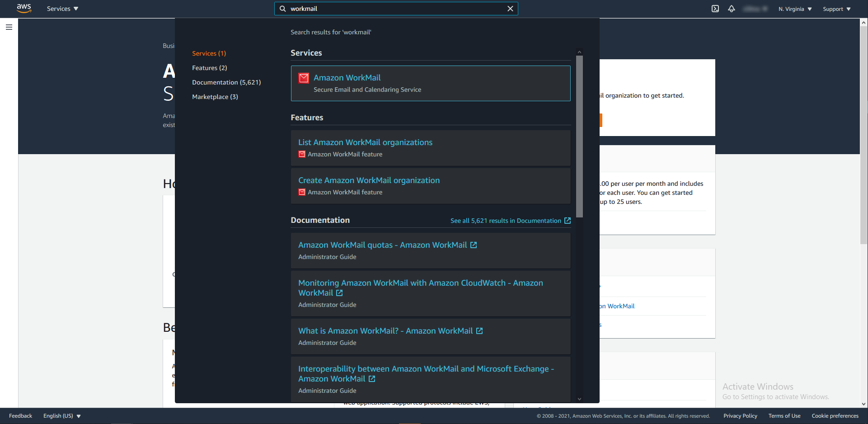Open the Services dropdown menu

click(62, 9)
